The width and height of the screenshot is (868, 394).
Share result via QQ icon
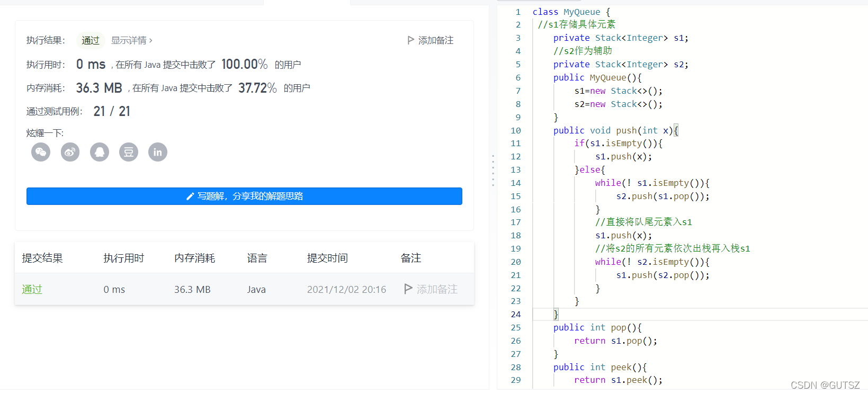(x=100, y=153)
